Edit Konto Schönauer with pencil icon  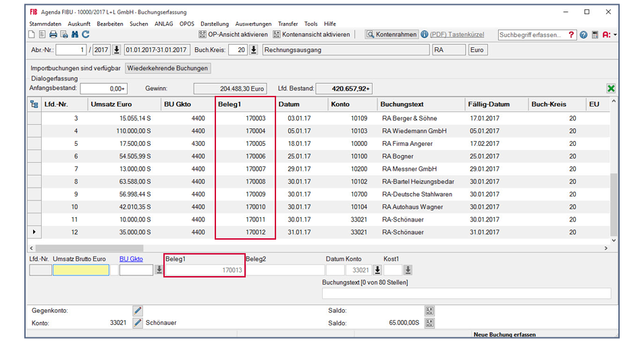tap(138, 323)
